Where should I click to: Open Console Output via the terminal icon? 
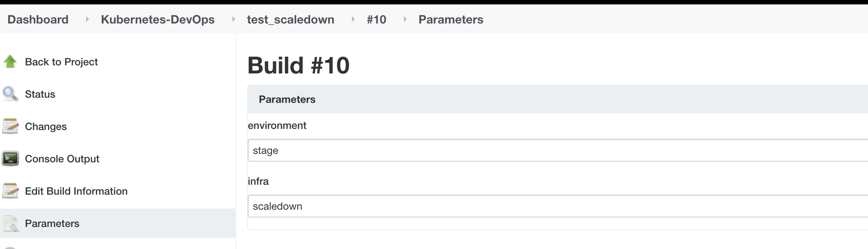tap(10, 158)
